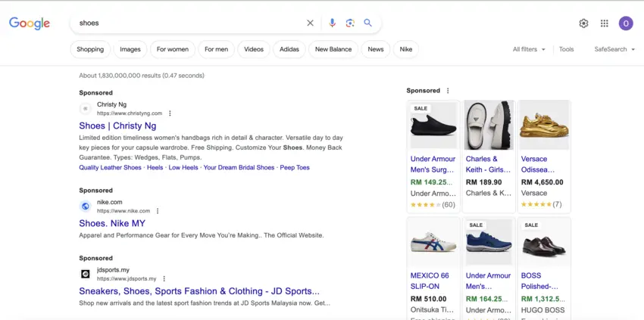Open three-dot menu next to jdsports.my URL
644x320 pixels.
[x=164, y=278]
